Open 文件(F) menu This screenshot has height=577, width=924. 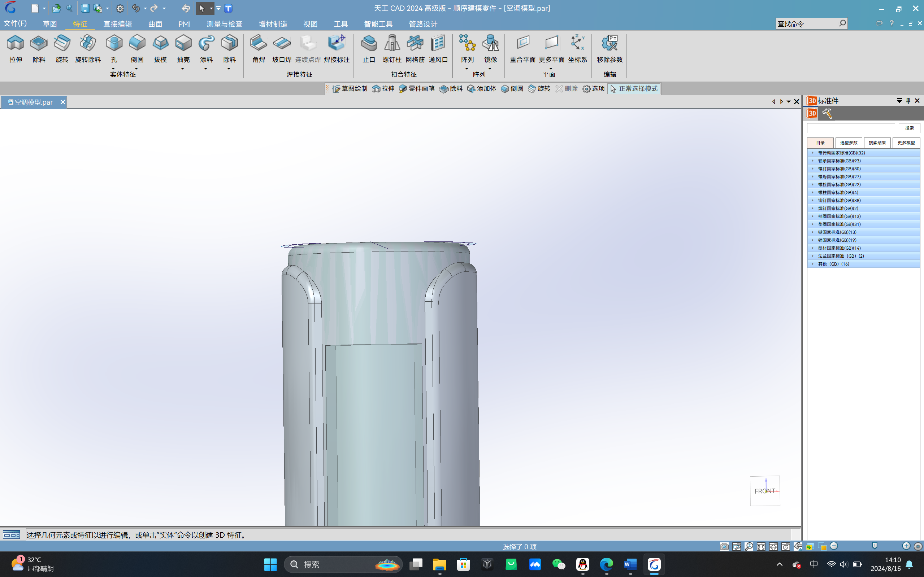[x=15, y=24]
